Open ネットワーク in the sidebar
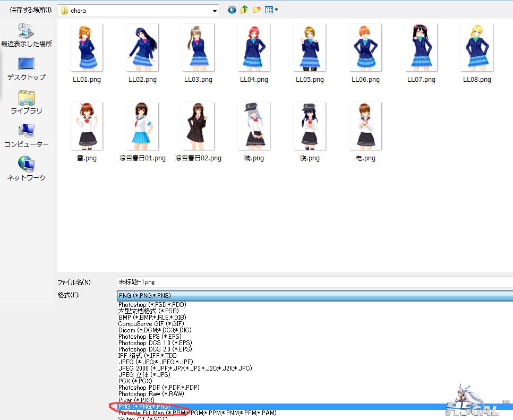Viewport: 513px width, 420px height. pos(26,169)
